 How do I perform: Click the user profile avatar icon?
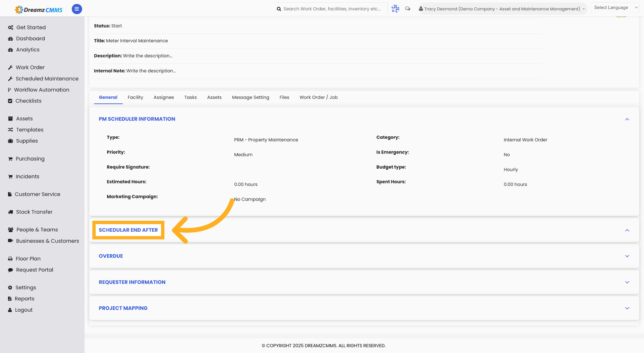[421, 9]
